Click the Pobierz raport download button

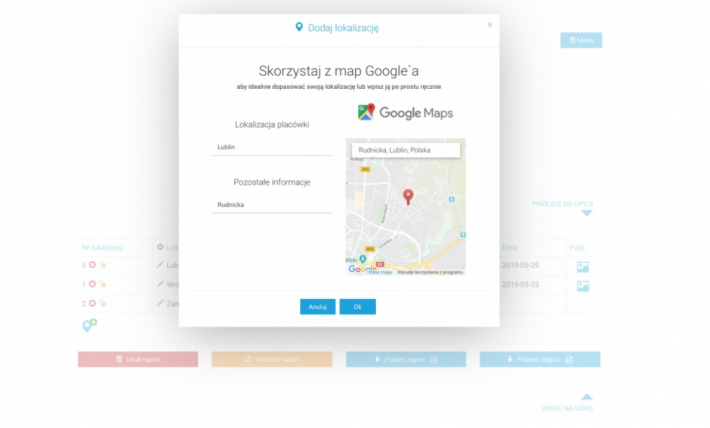(x=405, y=359)
